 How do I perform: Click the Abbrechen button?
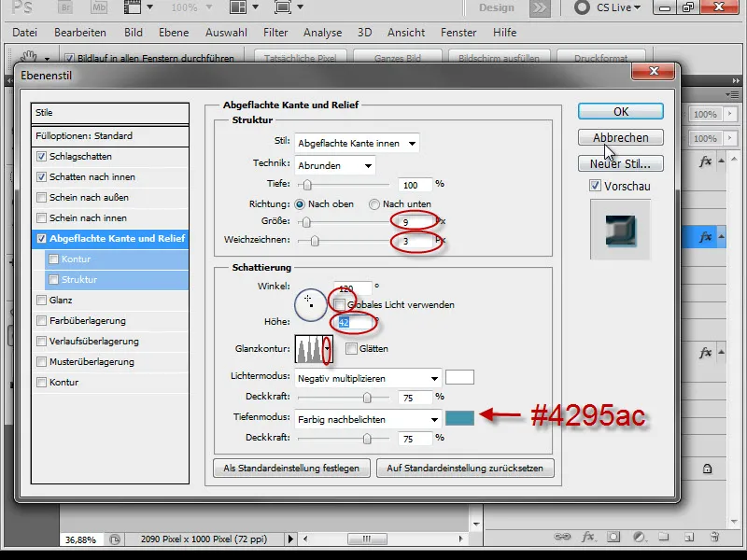621,137
